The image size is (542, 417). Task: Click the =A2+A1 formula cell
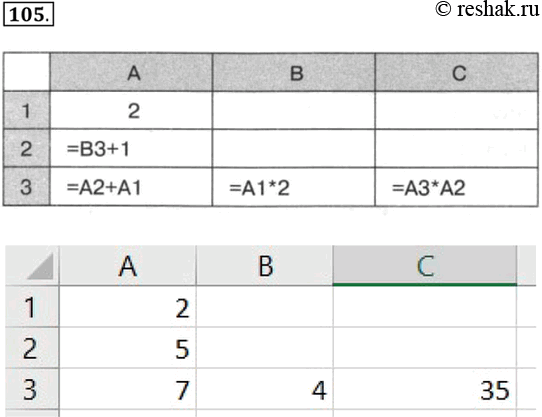tap(131, 187)
